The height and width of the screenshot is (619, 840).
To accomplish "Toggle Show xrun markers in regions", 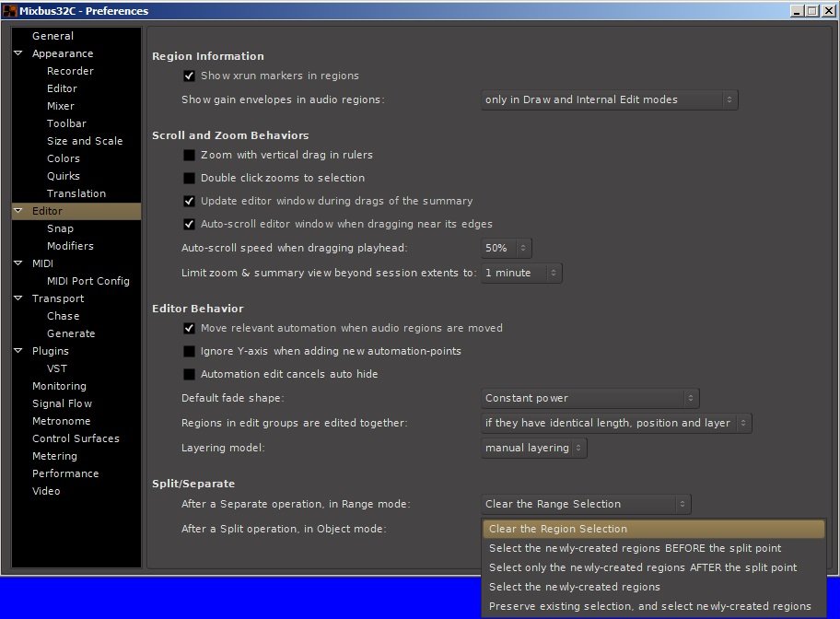I will pos(189,76).
